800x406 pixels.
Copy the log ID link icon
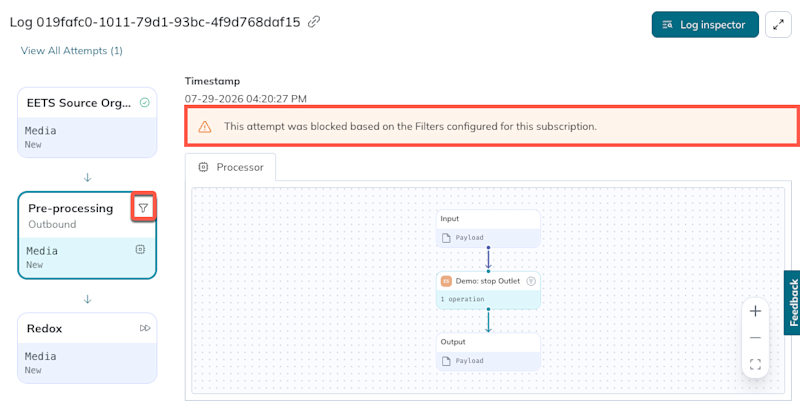tap(314, 22)
